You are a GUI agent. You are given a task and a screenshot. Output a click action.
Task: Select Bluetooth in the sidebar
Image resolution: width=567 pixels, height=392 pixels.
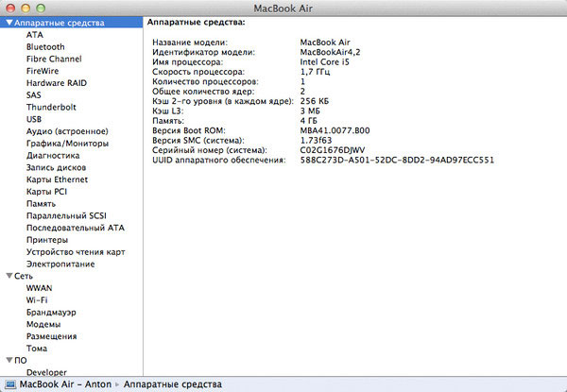[x=45, y=46]
